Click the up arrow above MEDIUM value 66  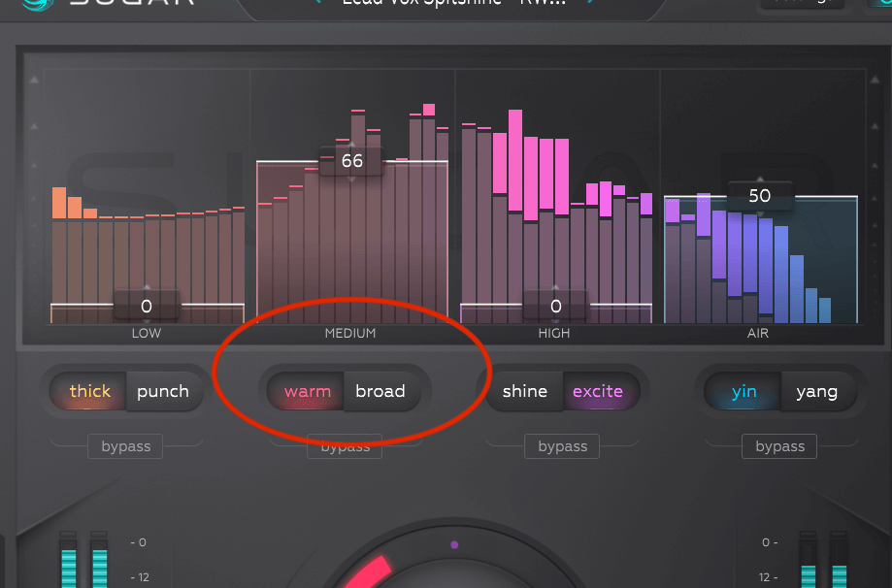(x=351, y=145)
